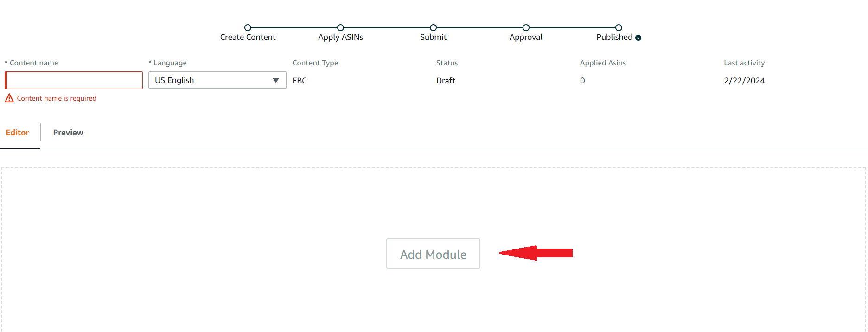The image size is (868, 332).
Task: Click the EBC content type value
Action: [300, 81]
